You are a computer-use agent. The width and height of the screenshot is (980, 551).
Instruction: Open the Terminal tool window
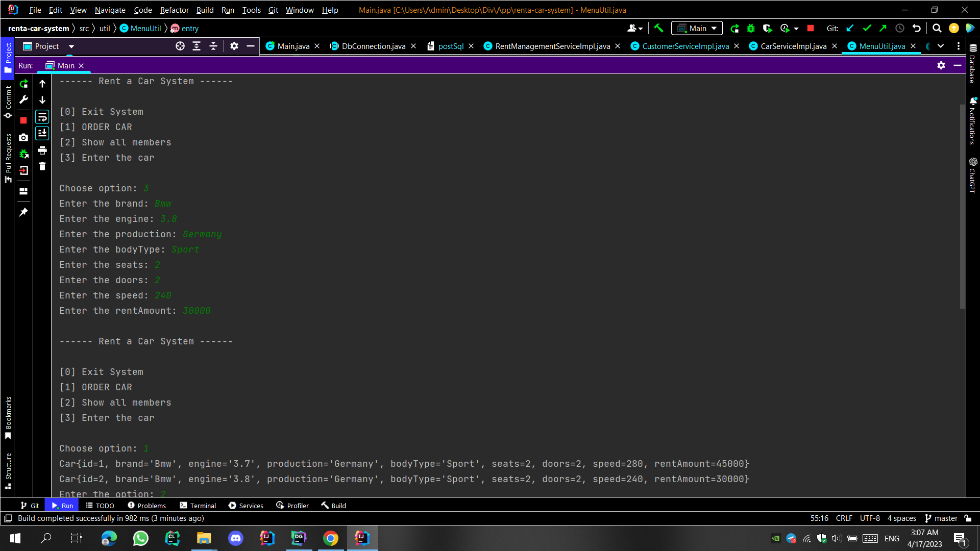[198, 506]
